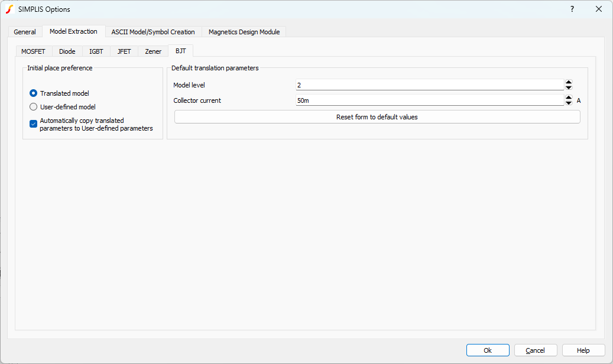Select the User-defined model option
Viewport: 613px width, 364px height.
coord(34,107)
